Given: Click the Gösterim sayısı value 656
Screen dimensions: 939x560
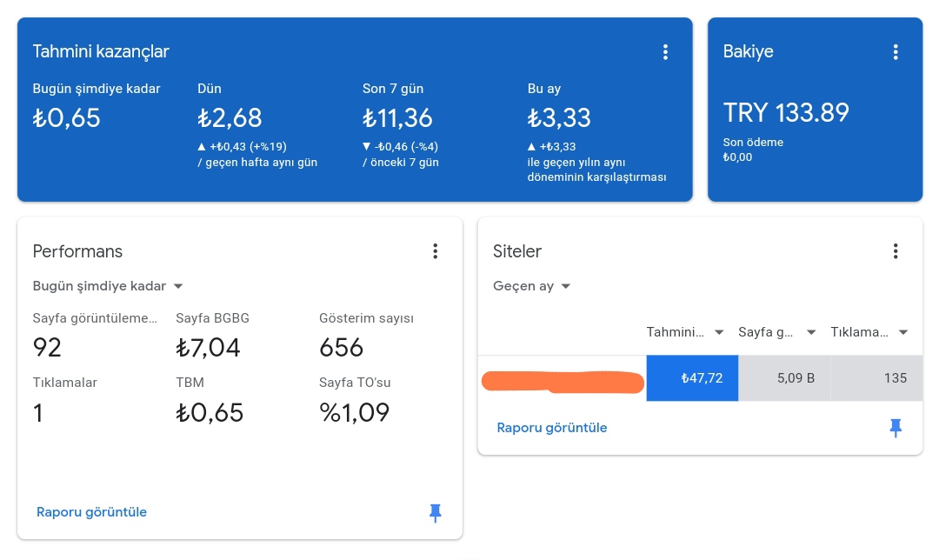Looking at the screenshot, I should 342,347.
